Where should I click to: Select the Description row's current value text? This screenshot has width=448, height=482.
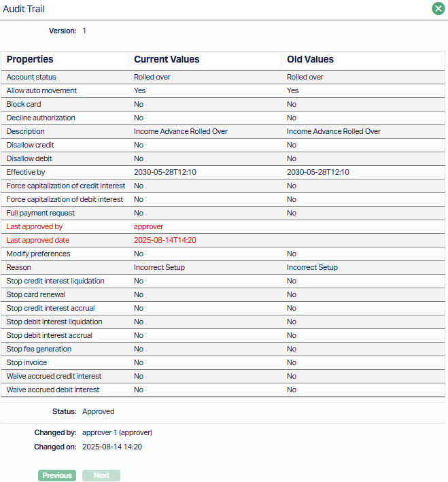(x=180, y=131)
